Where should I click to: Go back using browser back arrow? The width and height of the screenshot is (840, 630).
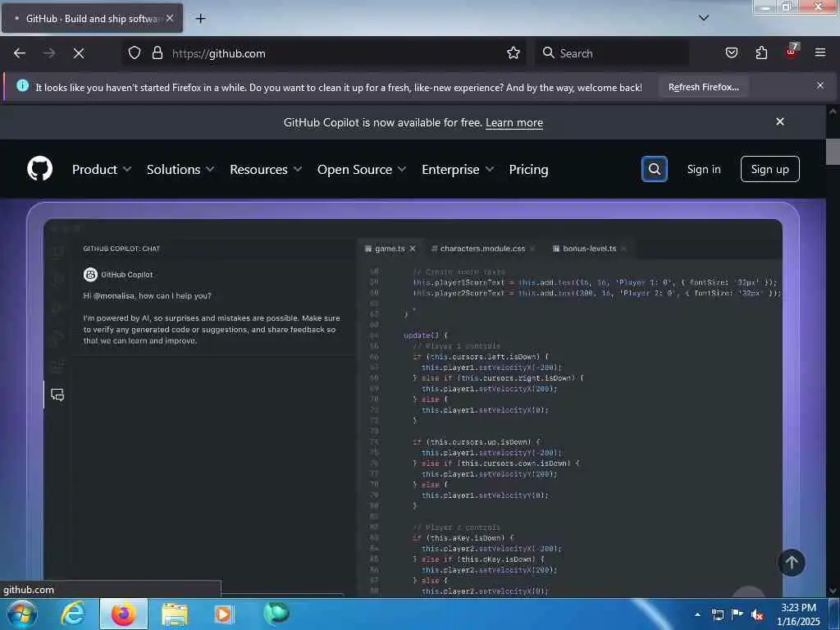click(20, 53)
